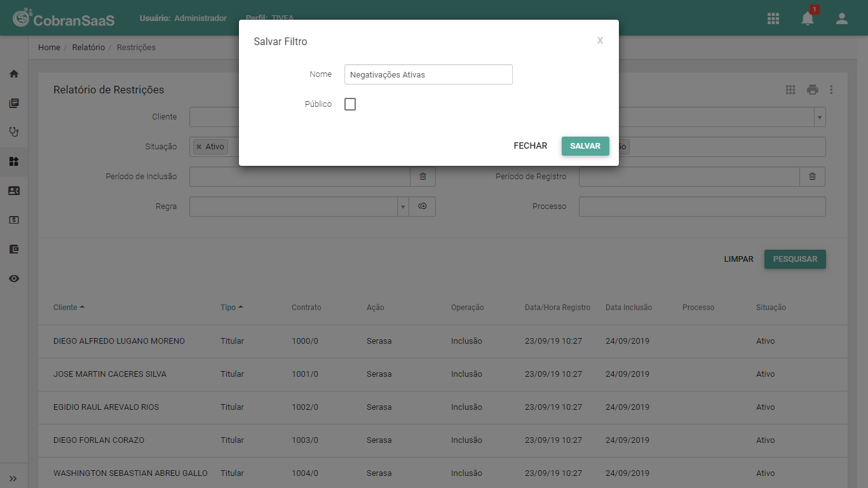Click the Período de Inclusão field
The image size is (868, 488).
(300, 177)
